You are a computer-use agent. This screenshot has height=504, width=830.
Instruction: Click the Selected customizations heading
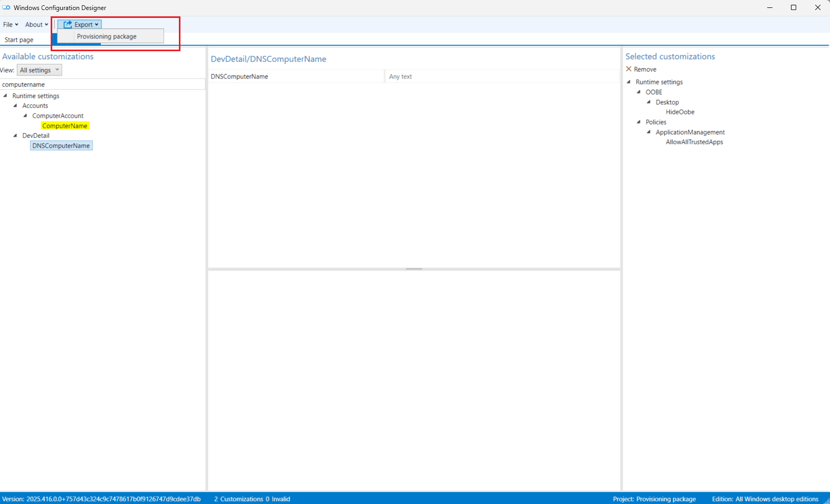tap(670, 56)
